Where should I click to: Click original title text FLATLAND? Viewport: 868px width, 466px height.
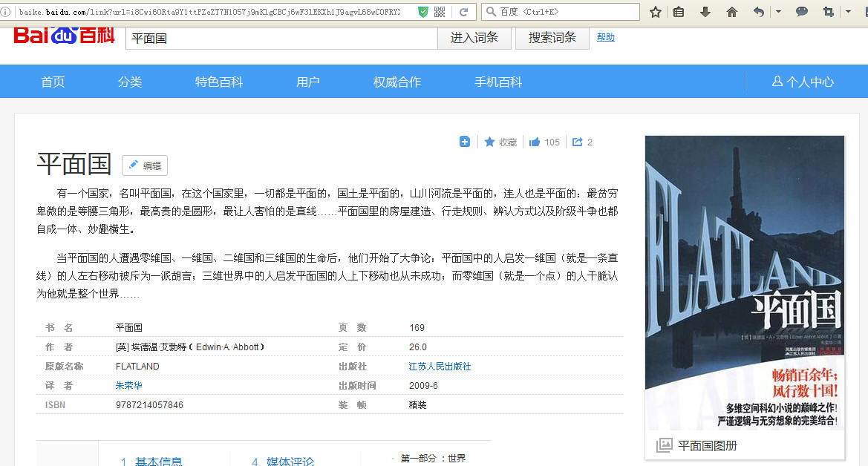137,367
